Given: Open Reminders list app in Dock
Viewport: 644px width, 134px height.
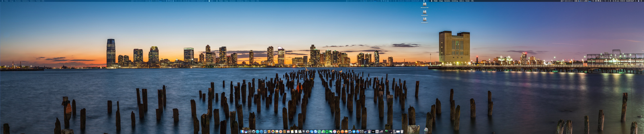Looking at the screenshot, I should (296, 131).
